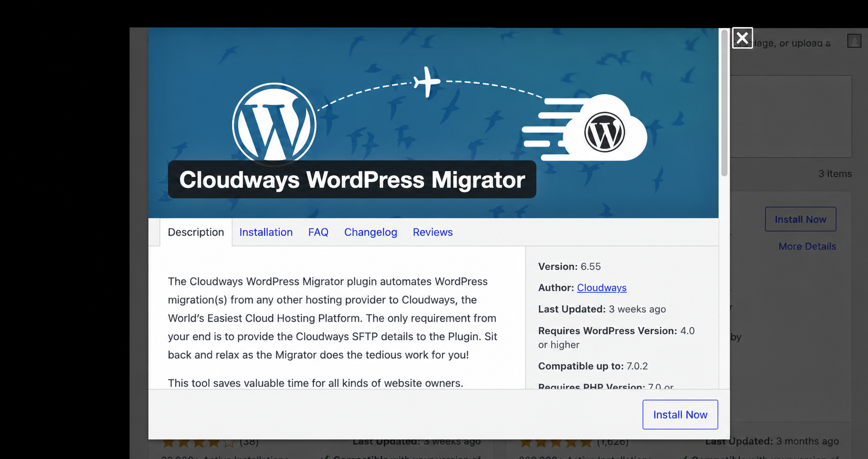868x459 pixels.
Task: Open the FAQ tab
Action: tap(318, 232)
